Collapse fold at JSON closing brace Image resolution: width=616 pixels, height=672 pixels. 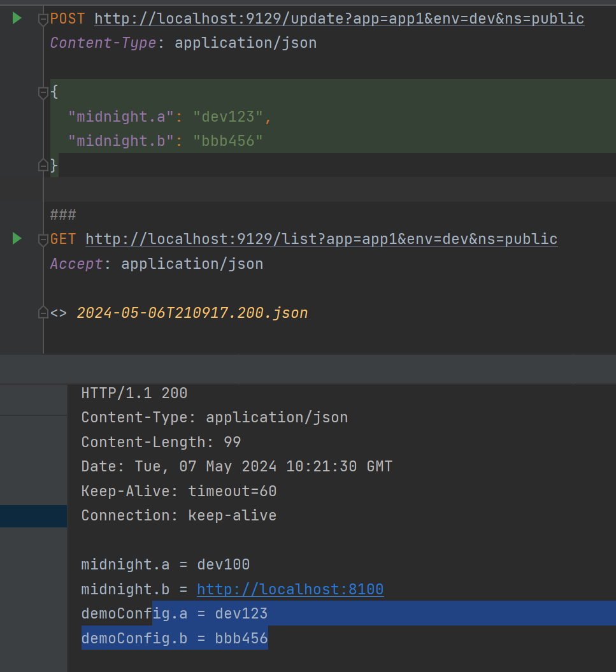(43, 165)
